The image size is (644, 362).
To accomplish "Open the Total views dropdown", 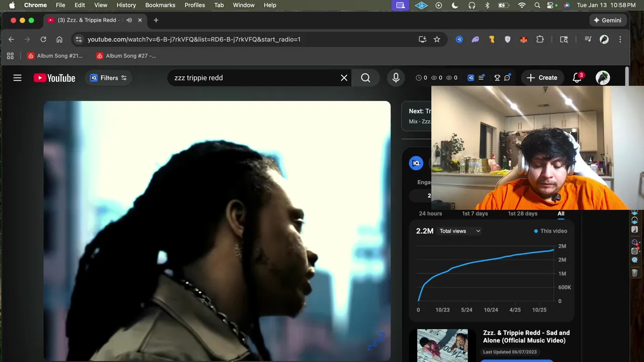I will [460, 231].
